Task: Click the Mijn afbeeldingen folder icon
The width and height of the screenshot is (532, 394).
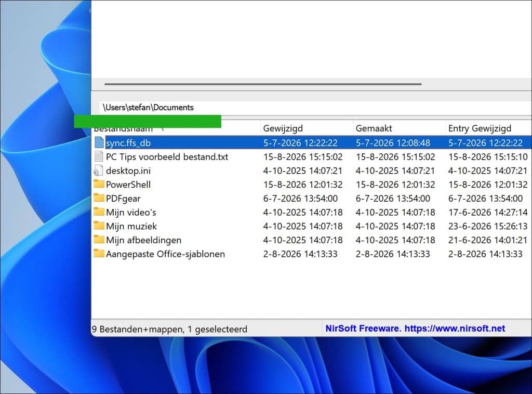Action: (x=99, y=240)
